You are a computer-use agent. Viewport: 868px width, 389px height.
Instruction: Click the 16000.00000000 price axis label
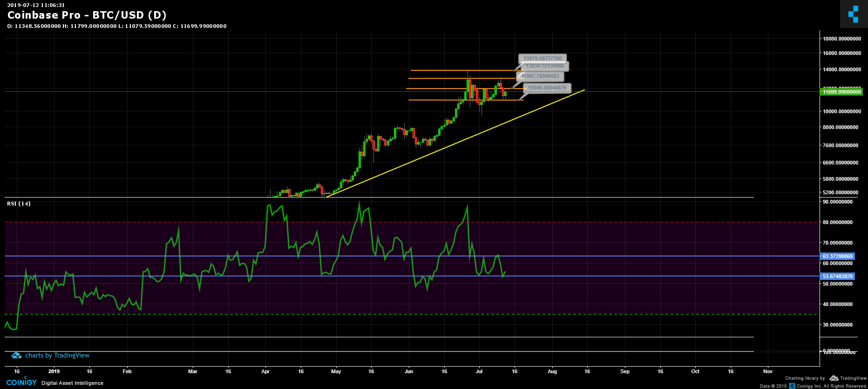pyautogui.click(x=842, y=53)
